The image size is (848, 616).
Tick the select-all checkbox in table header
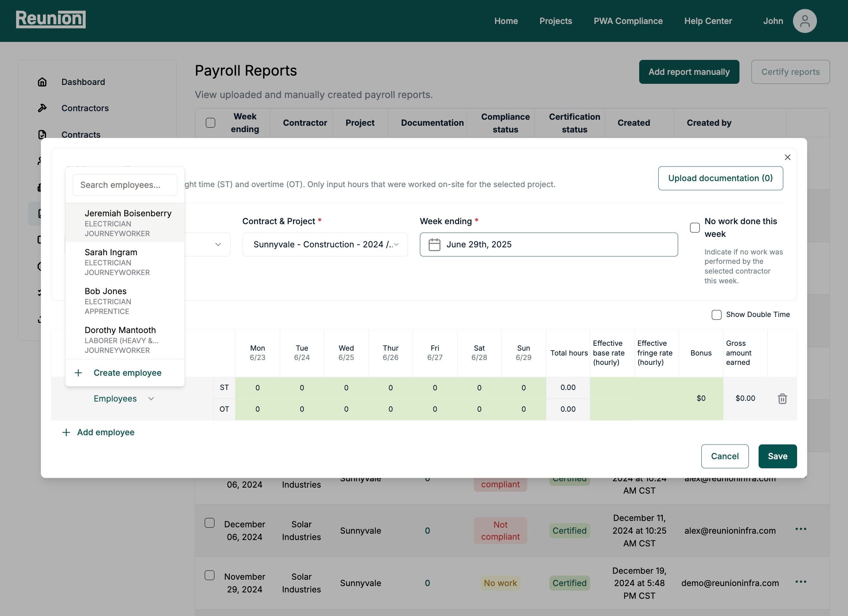click(x=210, y=123)
